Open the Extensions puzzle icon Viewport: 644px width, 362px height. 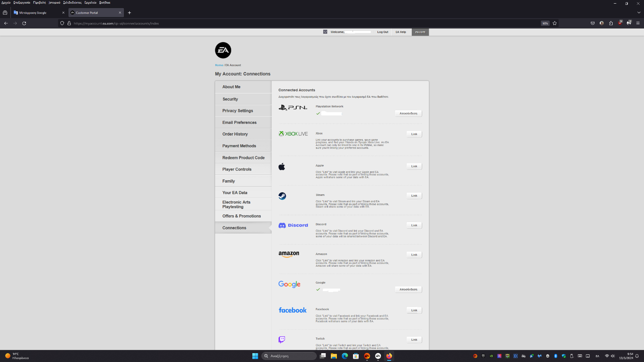click(611, 23)
